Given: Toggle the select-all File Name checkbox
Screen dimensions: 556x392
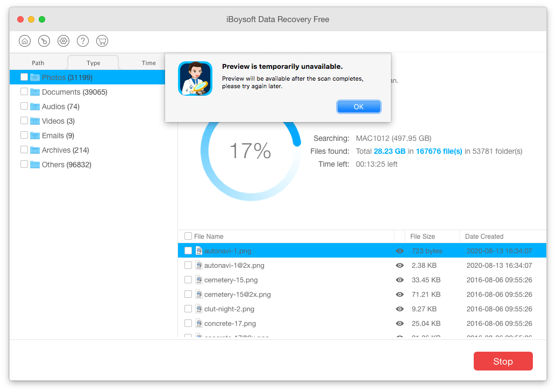Looking at the screenshot, I should (x=188, y=236).
